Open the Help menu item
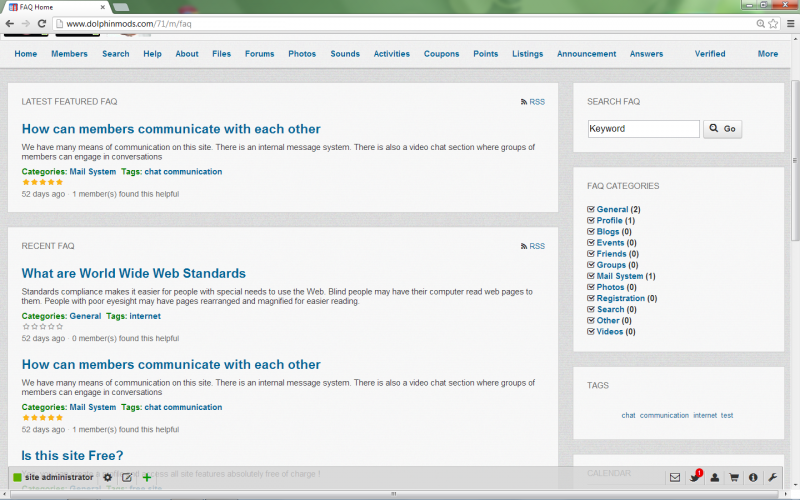The height and width of the screenshot is (500, 800). click(152, 54)
